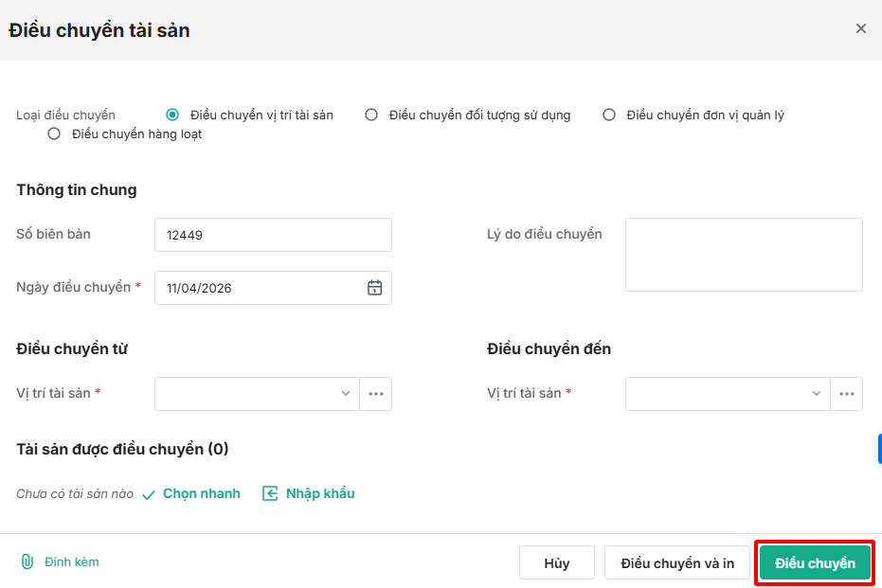
Task: Click the Chọn nhanh checkmark icon
Action: pos(149,494)
